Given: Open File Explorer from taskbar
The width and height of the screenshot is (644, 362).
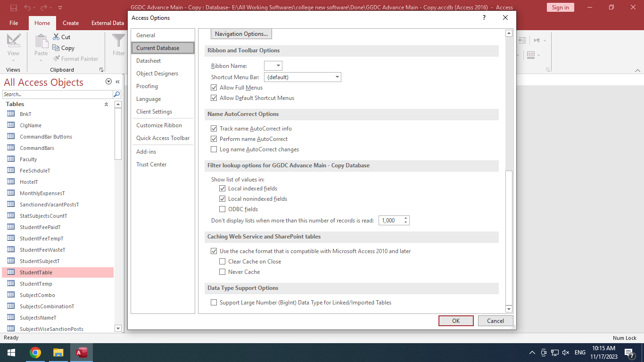Looking at the screenshot, I should tap(58, 353).
